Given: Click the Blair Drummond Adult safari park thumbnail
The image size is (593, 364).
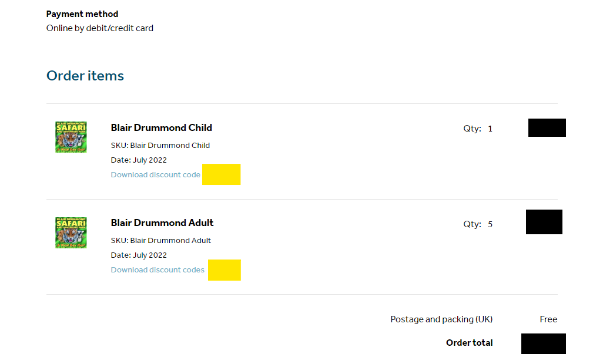Looking at the screenshot, I should [x=71, y=232].
